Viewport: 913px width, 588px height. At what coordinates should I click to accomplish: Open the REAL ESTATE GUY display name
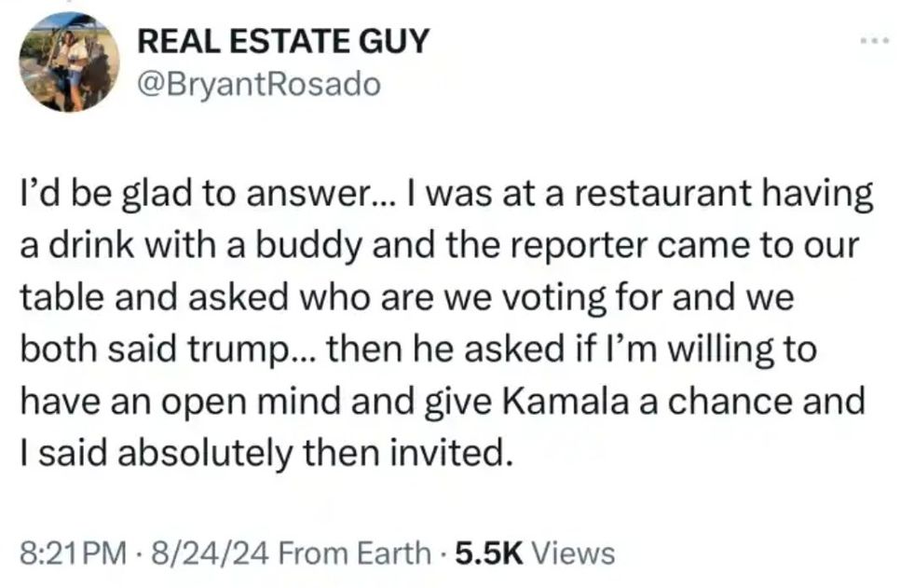(283, 41)
